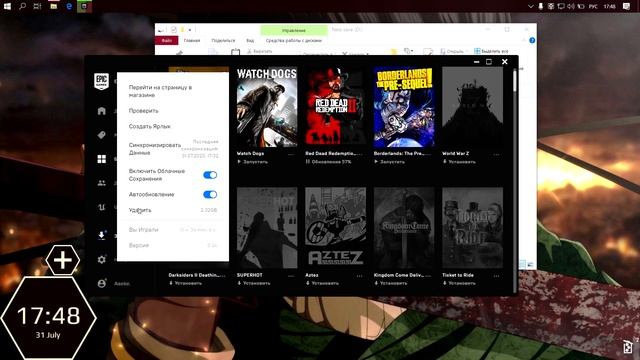Open options dots for Watch Dogs
This screenshot has width=640, height=360.
tap(291, 154)
